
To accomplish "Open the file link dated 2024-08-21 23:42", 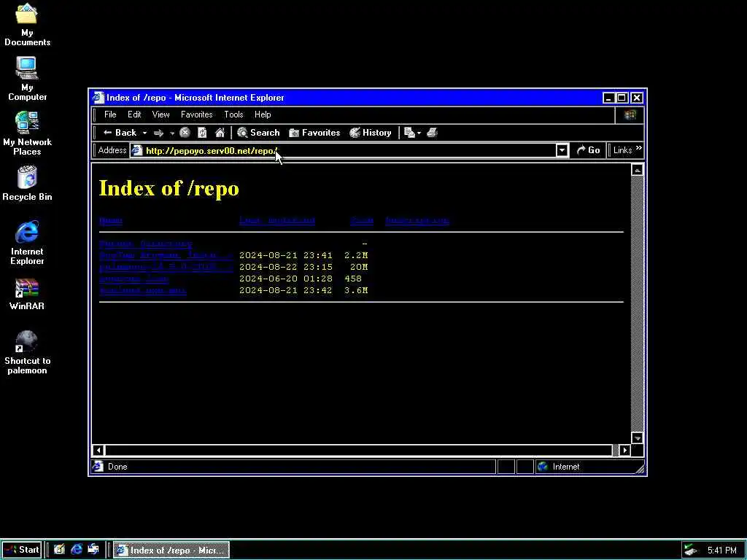I will pos(143,290).
